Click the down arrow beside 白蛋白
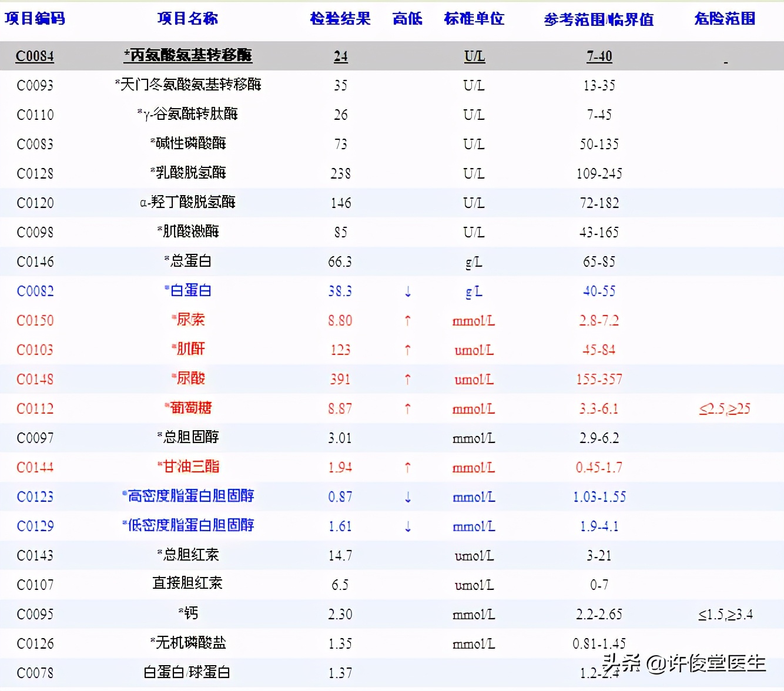Viewport: 784px width, 691px height. pyautogui.click(x=407, y=291)
